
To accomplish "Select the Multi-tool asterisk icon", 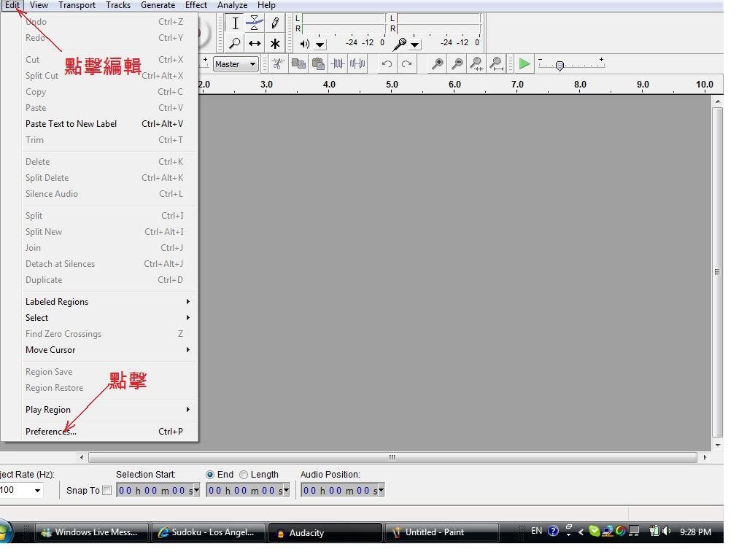I will tap(275, 43).
